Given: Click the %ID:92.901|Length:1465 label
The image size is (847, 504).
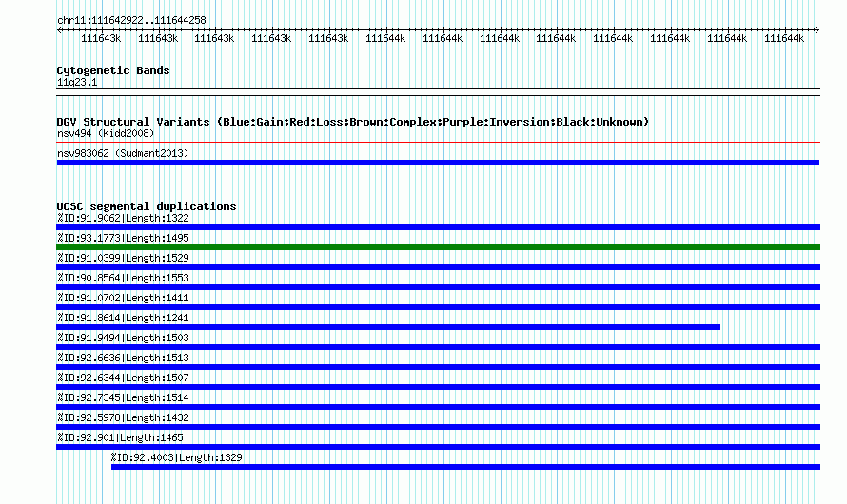Looking at the screenshot, I should point(121,437).
